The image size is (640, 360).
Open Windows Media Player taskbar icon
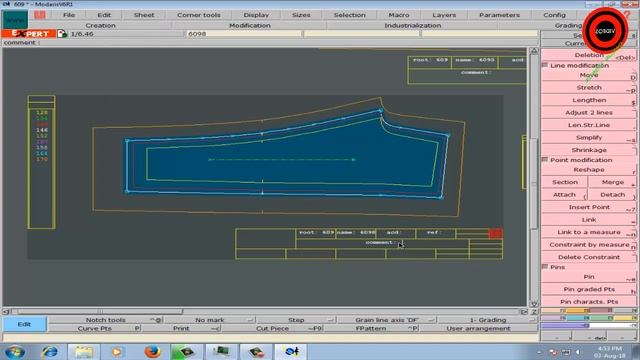point(117,351)
